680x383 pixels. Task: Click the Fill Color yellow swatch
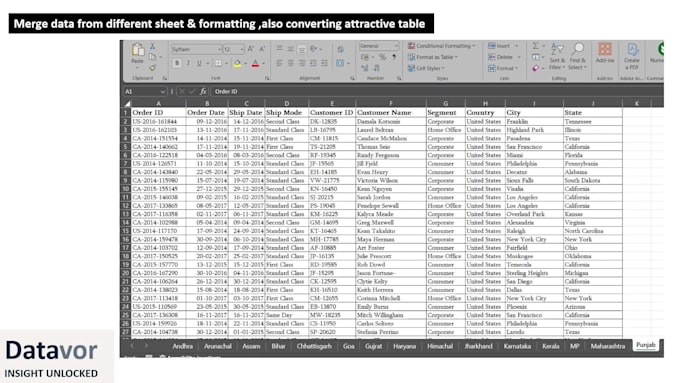237,64
